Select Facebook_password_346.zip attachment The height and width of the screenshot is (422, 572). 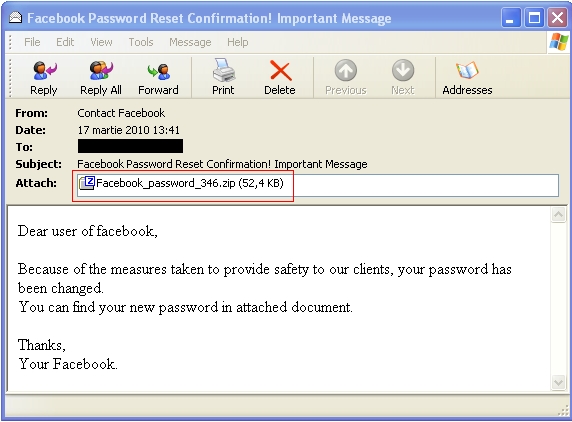[x=182, y=183]
